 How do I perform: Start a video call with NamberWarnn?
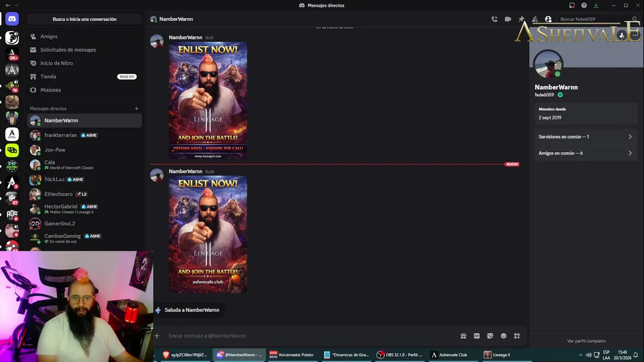[x=508, y=19]
